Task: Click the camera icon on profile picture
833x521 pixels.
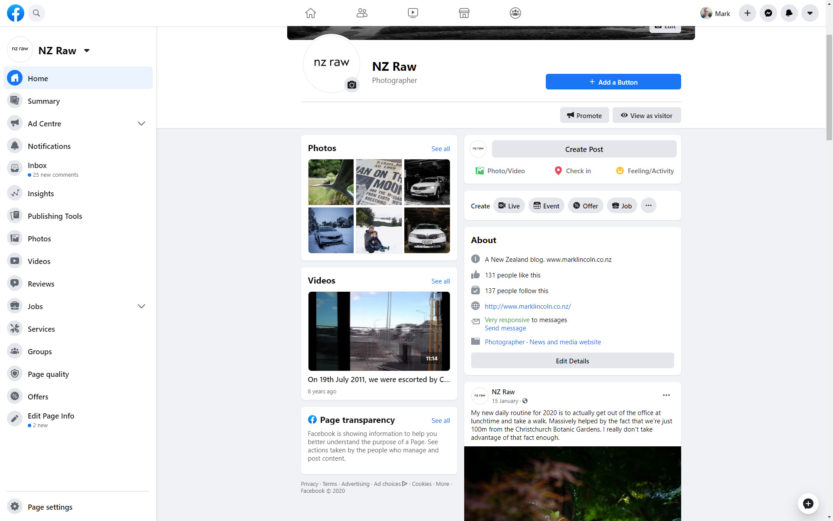Action: [x=352, y=85]
